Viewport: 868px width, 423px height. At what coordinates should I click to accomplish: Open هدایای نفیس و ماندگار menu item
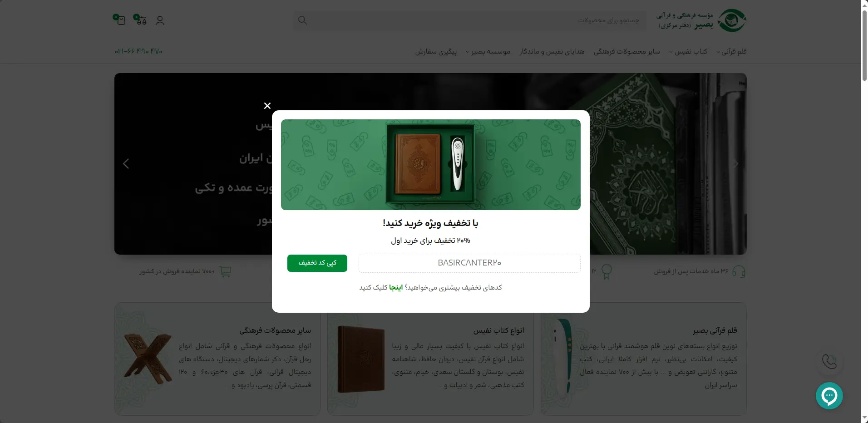point(552,52)
